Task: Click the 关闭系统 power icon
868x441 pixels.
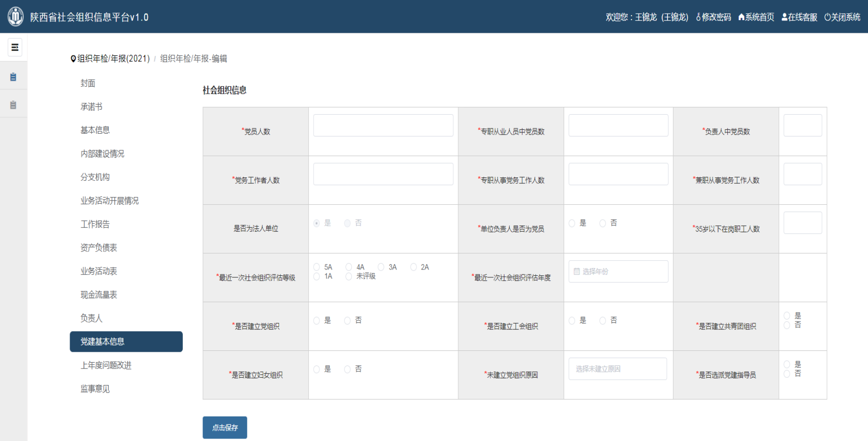Action: click(x=827, y=17)
